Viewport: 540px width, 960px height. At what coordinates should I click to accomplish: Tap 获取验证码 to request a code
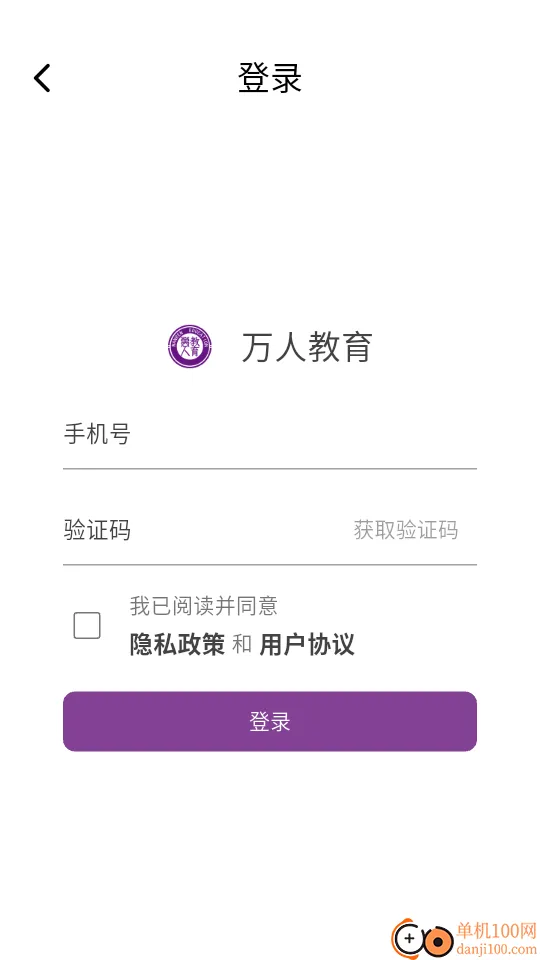[x=406, y=530]
